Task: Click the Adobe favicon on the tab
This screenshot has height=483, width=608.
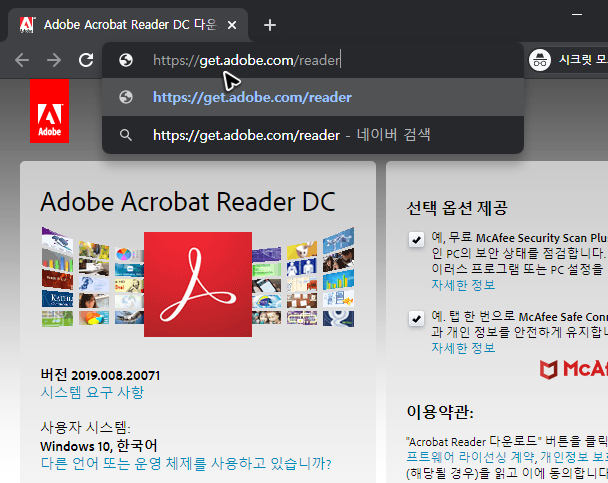Action: 27,25
